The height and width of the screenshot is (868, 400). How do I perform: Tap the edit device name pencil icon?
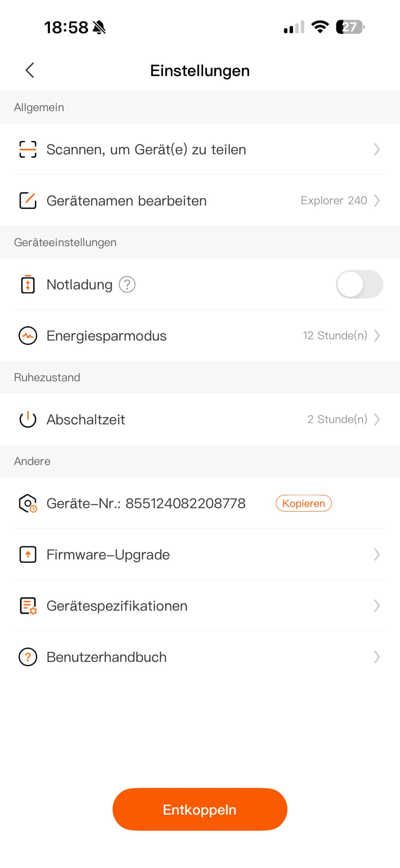click(x=28, y=200)
